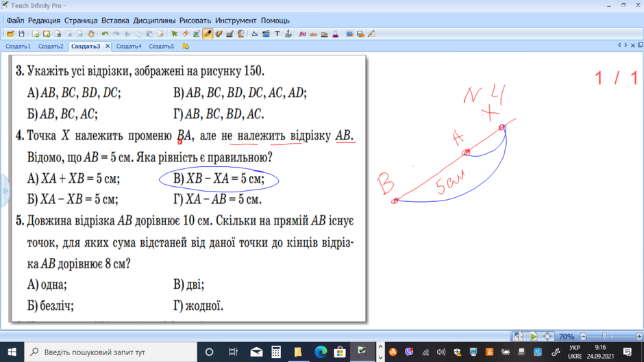Viewport: 644px width, 362px height.
Task: Open the Рисовать menu
Action: [195, 21]
